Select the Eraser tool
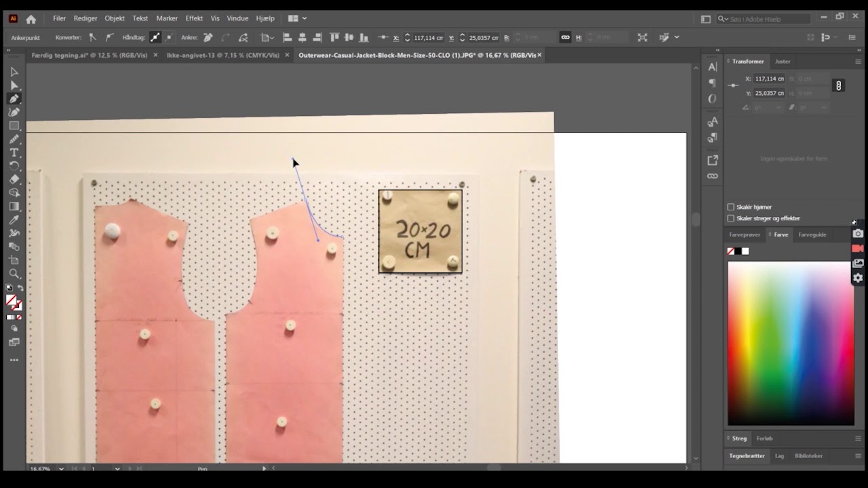The width and height of the screenshot is (868, 488). 14,180
